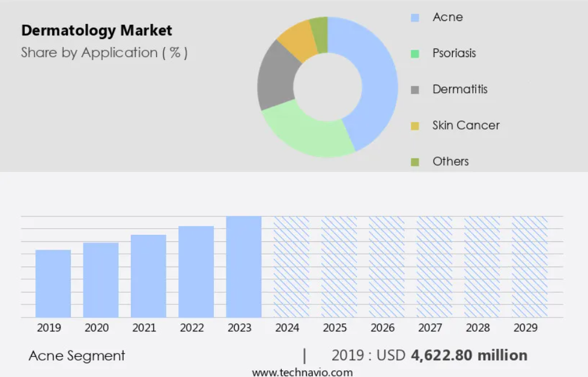Click the Psoriasis legend color swatch

pos(414,53)
